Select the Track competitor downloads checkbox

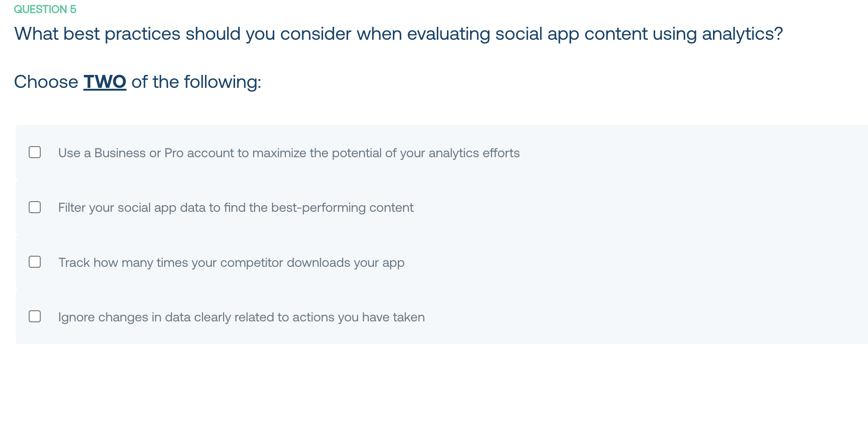(x=35, y=262)
